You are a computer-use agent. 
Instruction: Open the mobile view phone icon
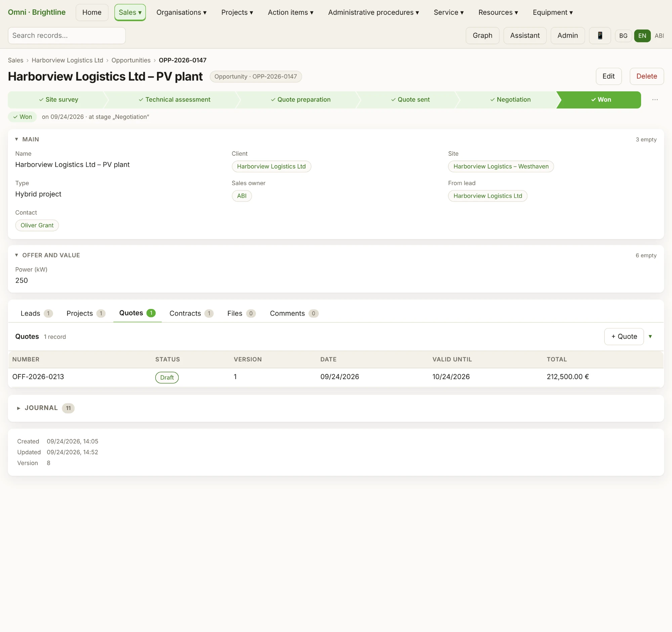pyautogui.click(x=600, y=36)
